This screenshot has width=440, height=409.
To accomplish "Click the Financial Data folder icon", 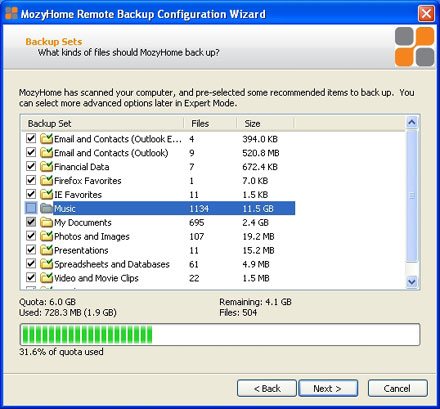I will point(46,167).
